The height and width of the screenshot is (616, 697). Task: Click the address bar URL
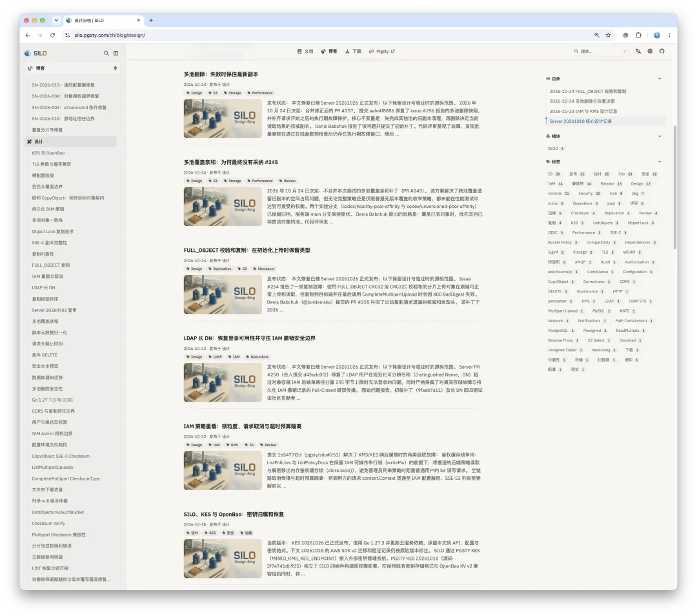click(x=110, y=35)
